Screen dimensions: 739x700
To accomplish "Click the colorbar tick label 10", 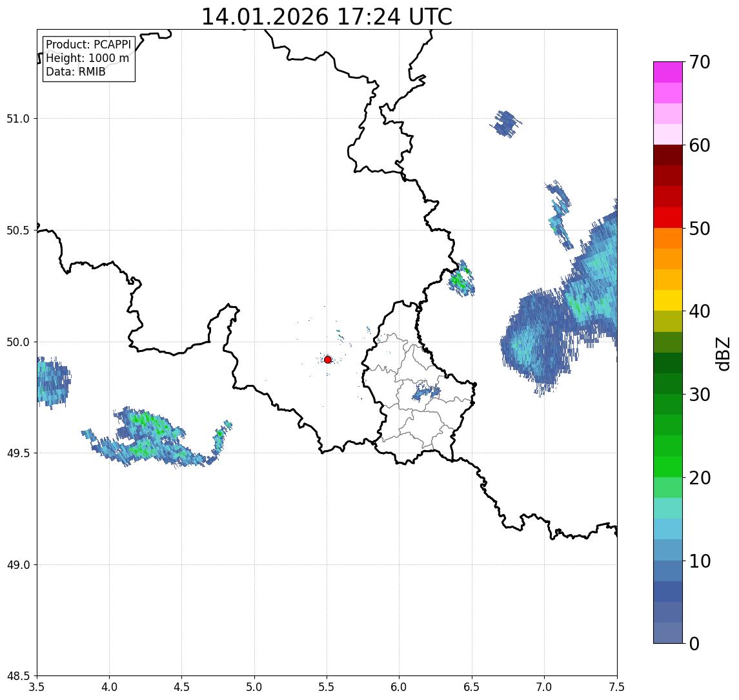I will click(700, 561).
